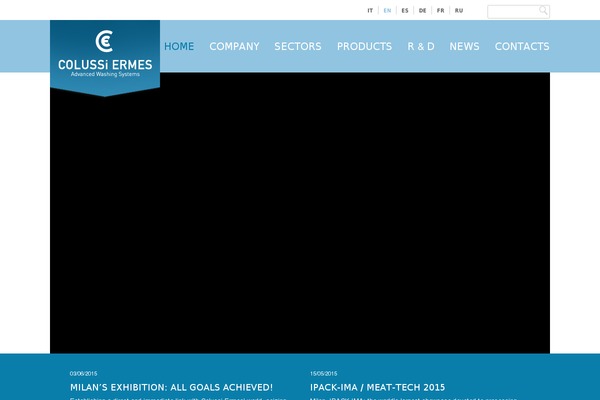This screenshot has width=600, height=400.
Task: Select the 03/06/2015 news date
Action: pos(83,374)
